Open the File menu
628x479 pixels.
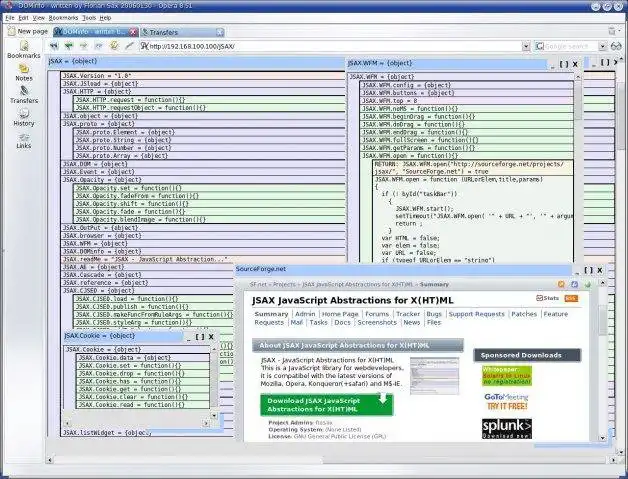(x=10, y=18)
